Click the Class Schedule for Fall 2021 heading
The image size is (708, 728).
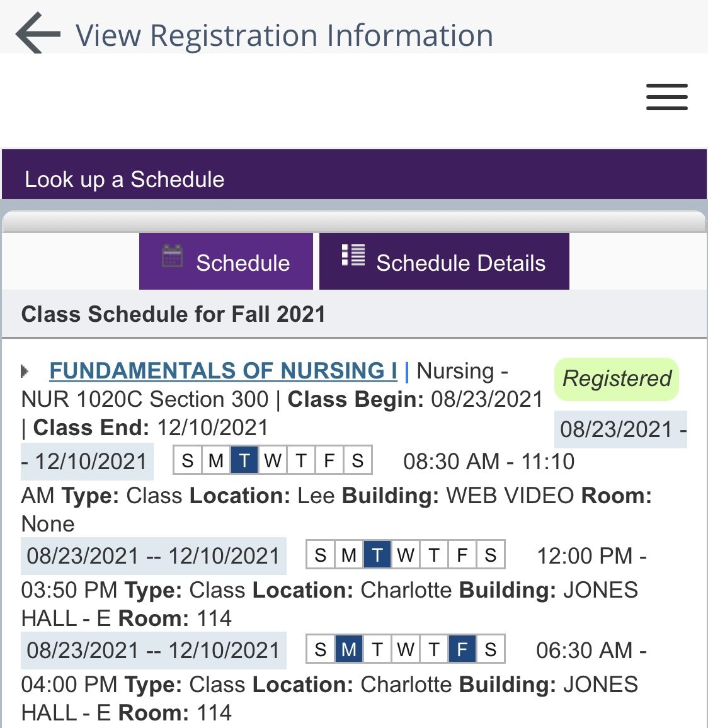tap(173, 314)
